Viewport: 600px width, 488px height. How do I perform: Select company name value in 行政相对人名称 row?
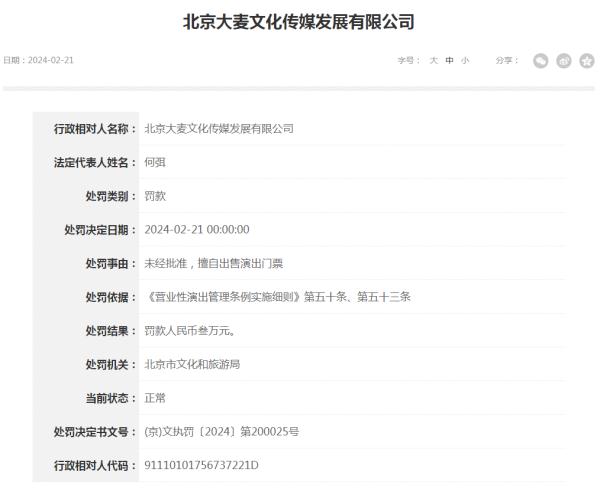tap(219, 129)
